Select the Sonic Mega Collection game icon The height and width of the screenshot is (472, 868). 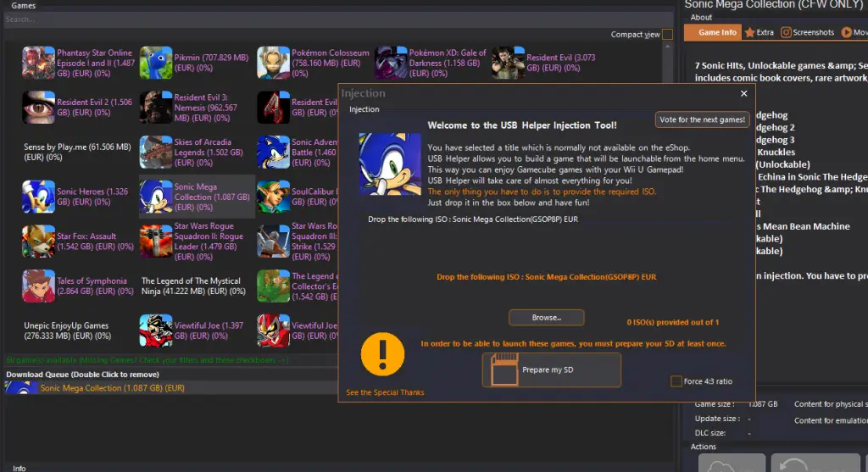pyautogui.click(x=156, y=197)
